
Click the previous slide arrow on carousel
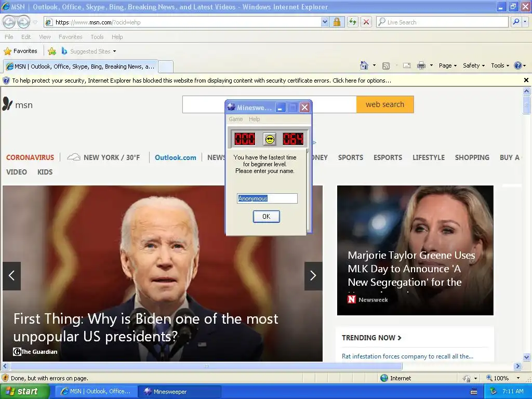[x=11, y=276]
